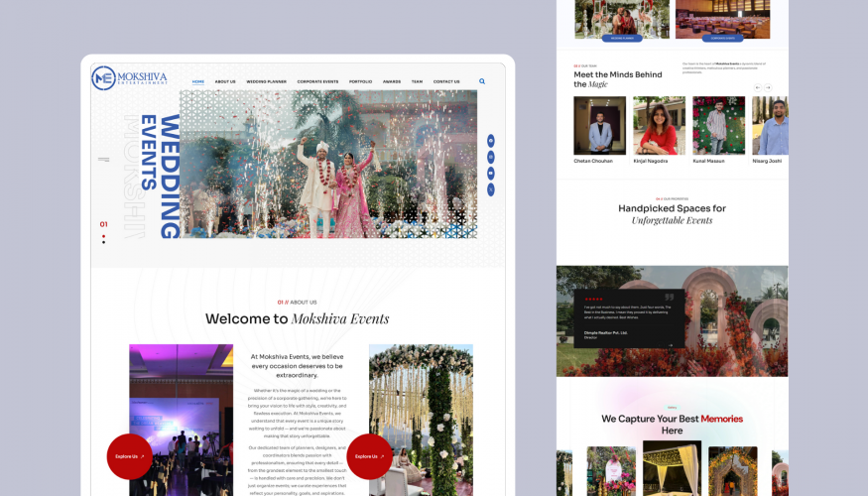Screen dimensions: 868x496
Task: Open the CORPORATE EVENTS nav item
Action: [317, 81]
